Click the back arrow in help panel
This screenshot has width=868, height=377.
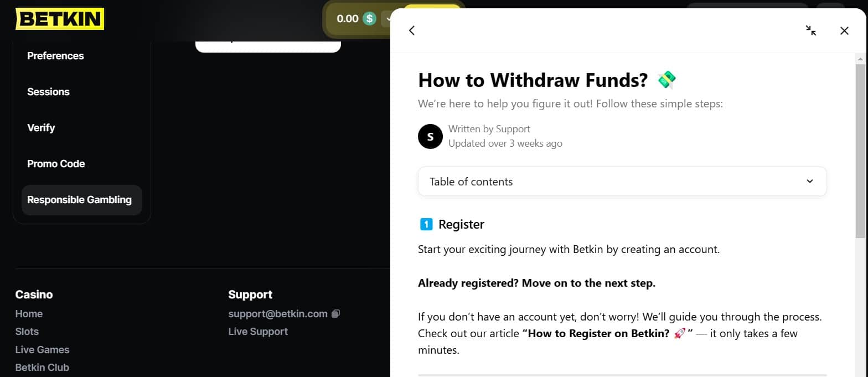(412, 30)
